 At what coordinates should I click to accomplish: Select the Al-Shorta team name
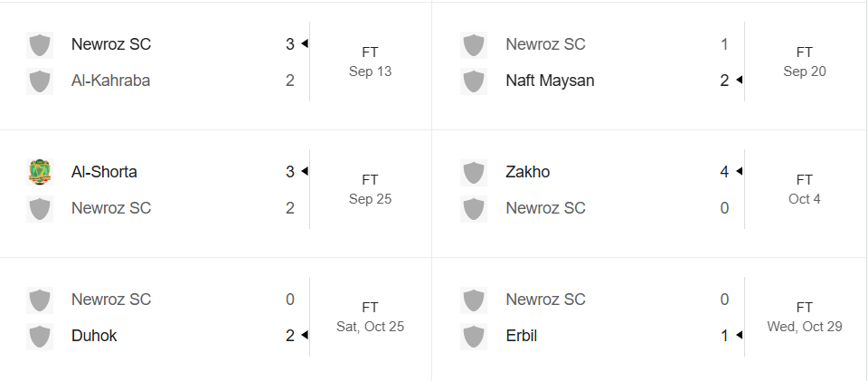click(x=104, y=172)
